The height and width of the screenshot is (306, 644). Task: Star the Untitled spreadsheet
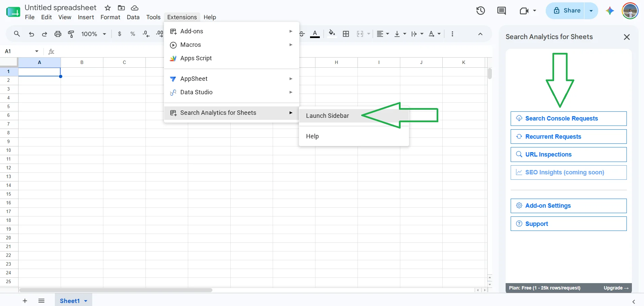(x=108, y=8)
